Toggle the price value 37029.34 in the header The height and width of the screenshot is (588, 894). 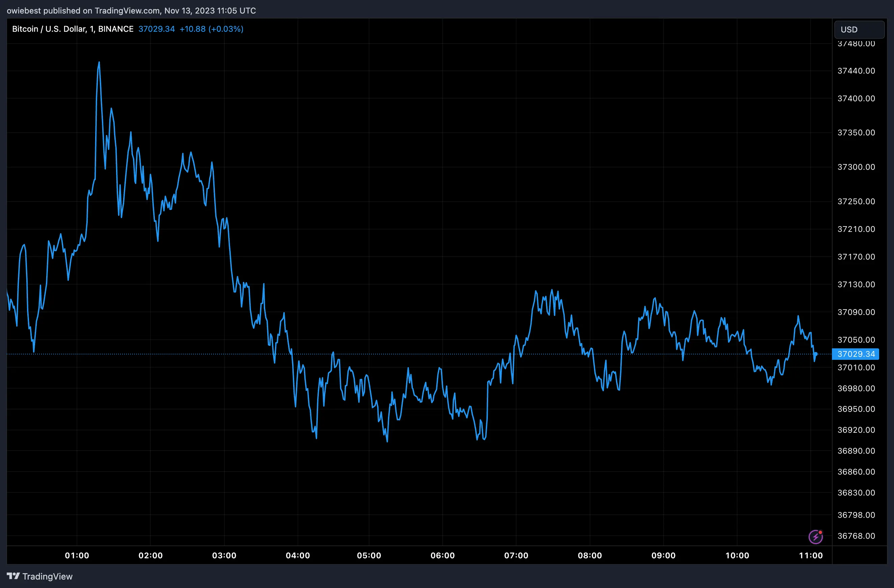coord(156,29)
